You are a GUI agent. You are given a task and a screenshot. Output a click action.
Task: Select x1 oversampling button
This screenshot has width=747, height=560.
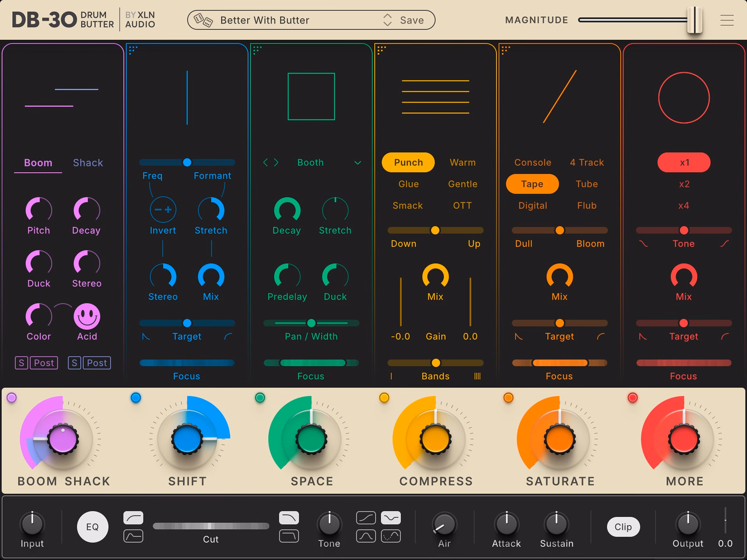click(x=684, y=162)
